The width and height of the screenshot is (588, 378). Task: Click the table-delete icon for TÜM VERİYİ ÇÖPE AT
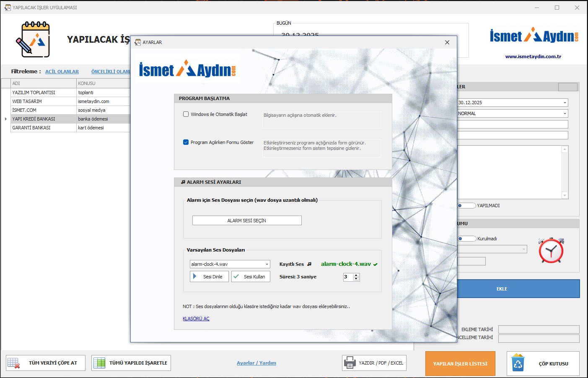pos(14,363)
